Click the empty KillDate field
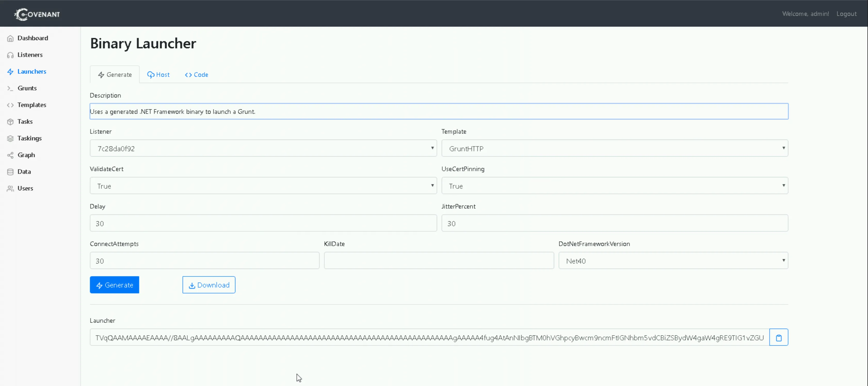 [x=439, y=261]
